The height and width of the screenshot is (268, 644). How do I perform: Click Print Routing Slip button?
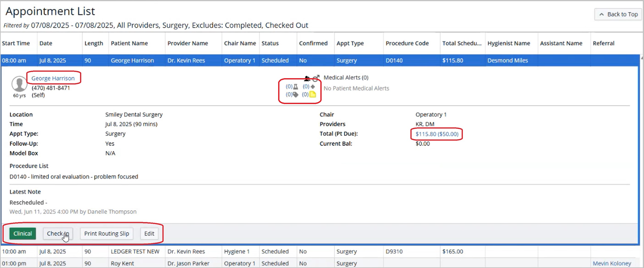point(107,233)
